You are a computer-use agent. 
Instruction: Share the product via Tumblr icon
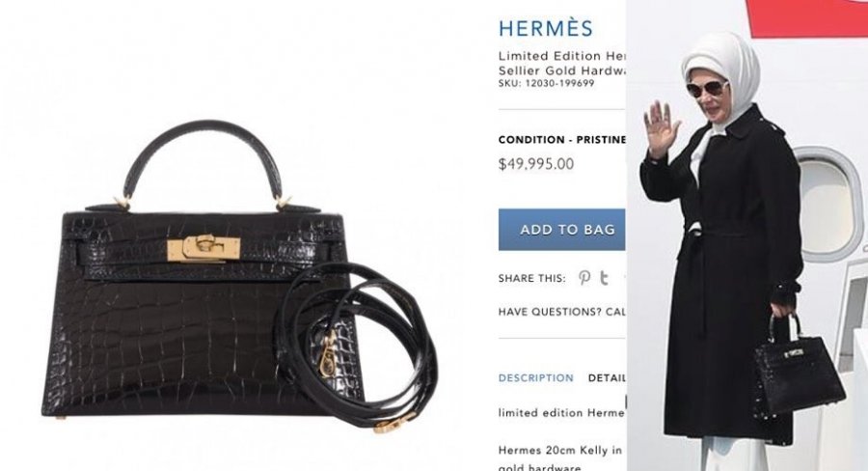[604, 278]
